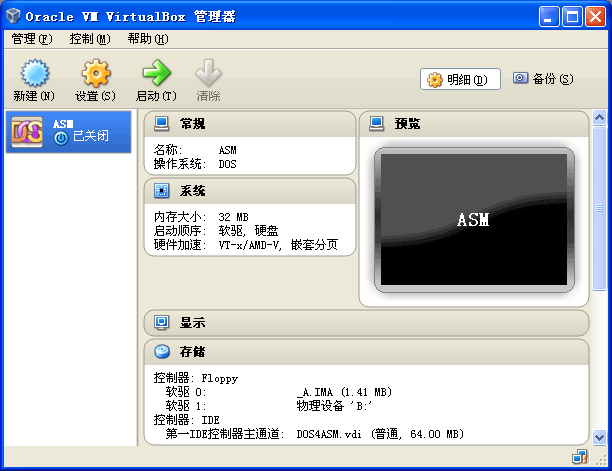Select the ASM DOS machine icon
This screenshot has width=612, height=471.
point(27,132)
